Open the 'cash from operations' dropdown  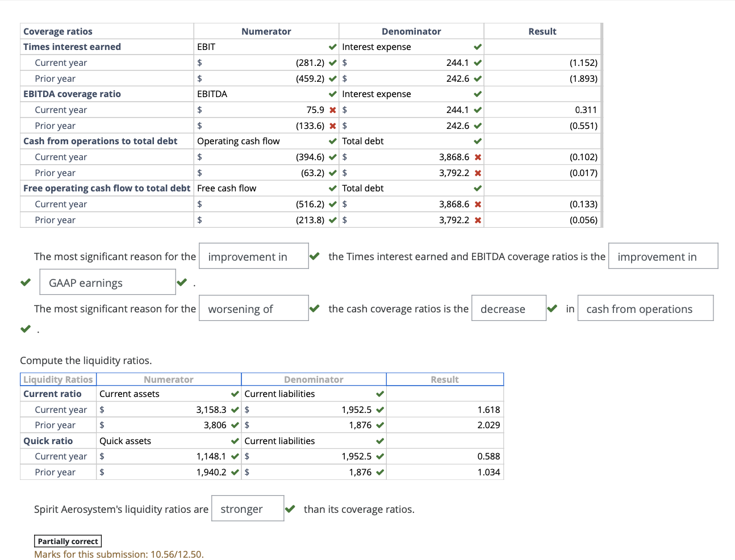(646, 308)
